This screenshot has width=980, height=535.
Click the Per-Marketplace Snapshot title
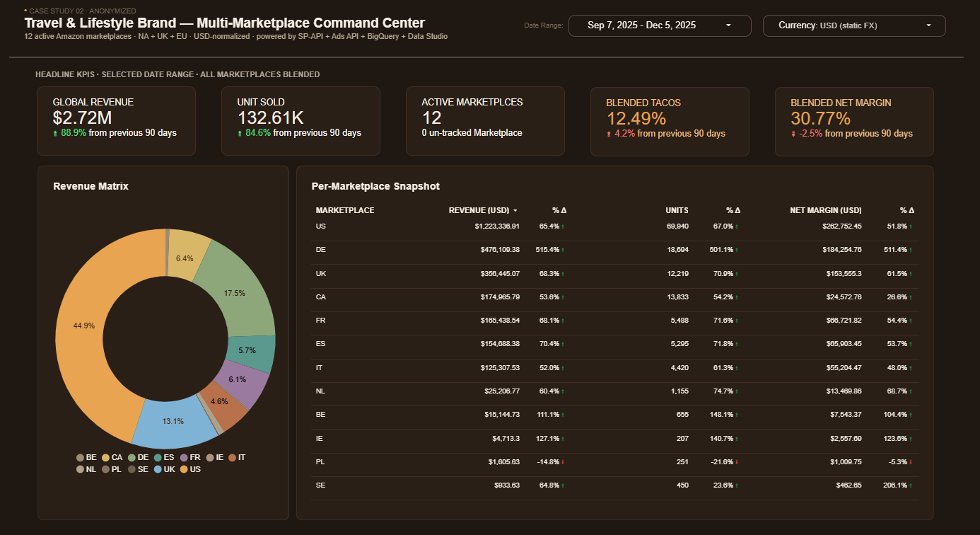pos(375,186)
